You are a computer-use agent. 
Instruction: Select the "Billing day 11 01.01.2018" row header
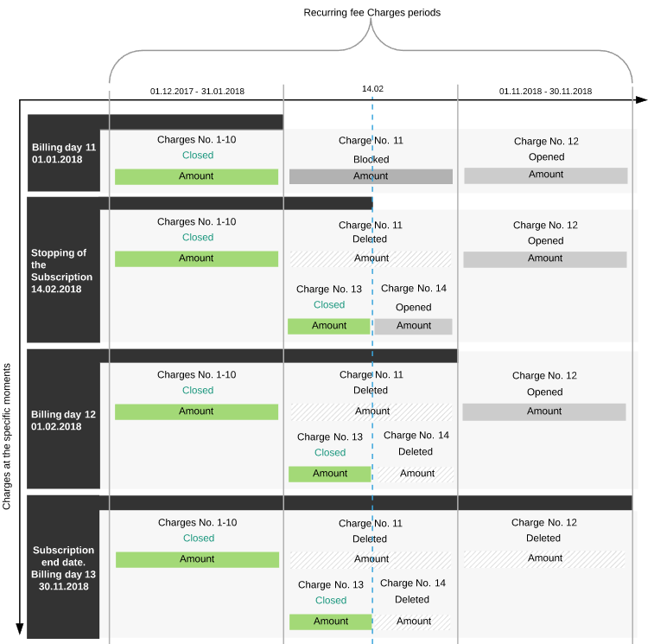[63, 153]
